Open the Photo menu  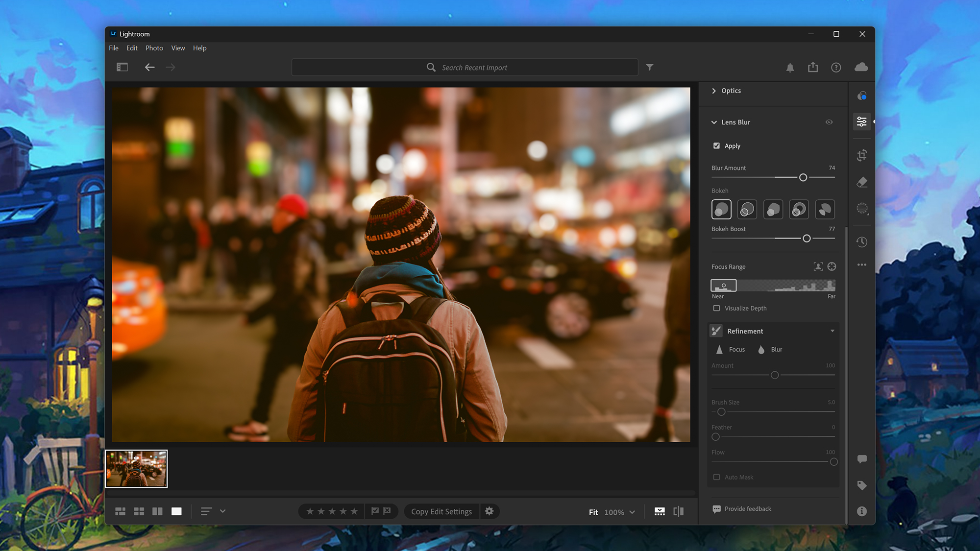click(x=154, y=48)
